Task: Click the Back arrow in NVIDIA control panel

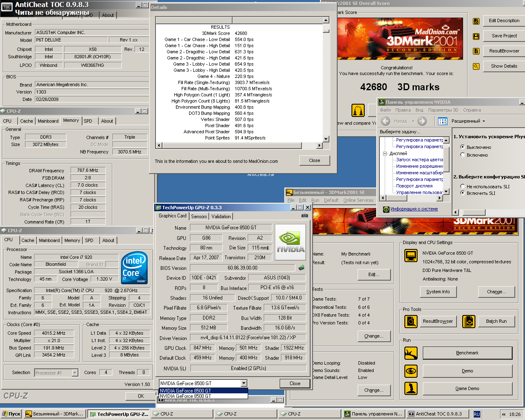Action: tap(385, 121)
